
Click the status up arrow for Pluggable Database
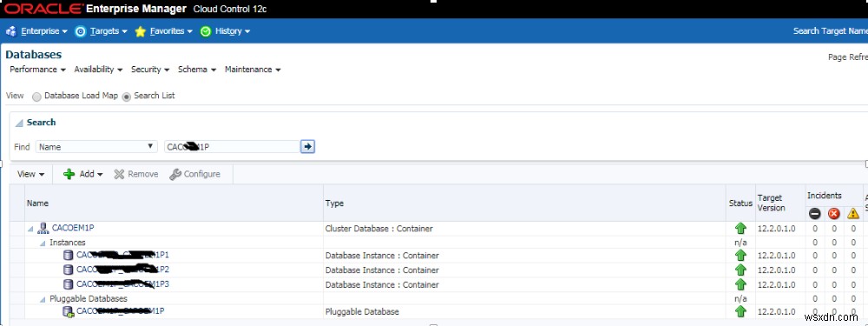tap(740, 311)
